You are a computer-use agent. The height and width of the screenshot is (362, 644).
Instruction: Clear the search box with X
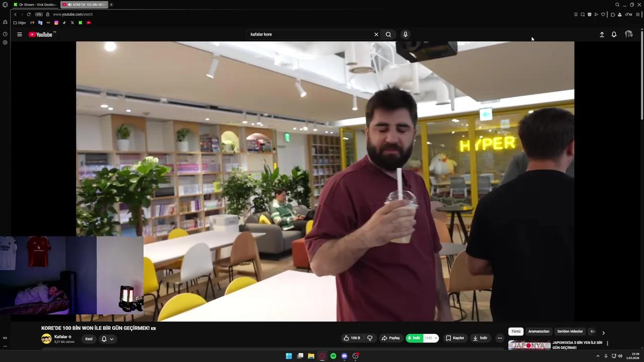tap(376, 35)
